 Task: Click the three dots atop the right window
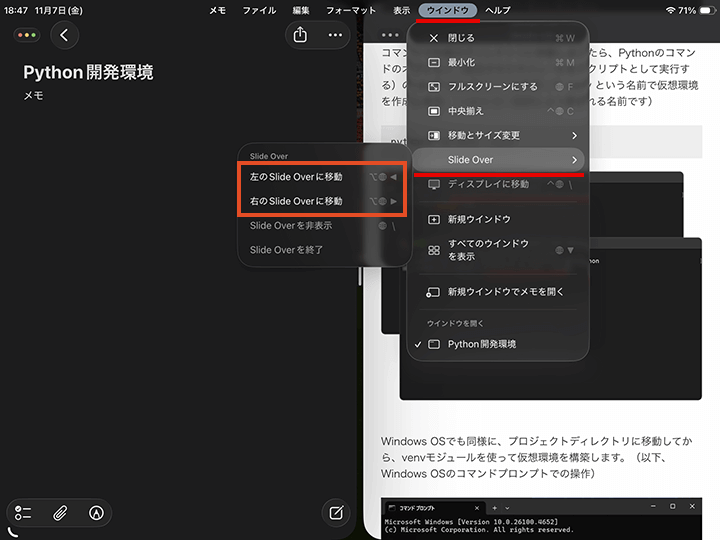click(x=390, y=35)
